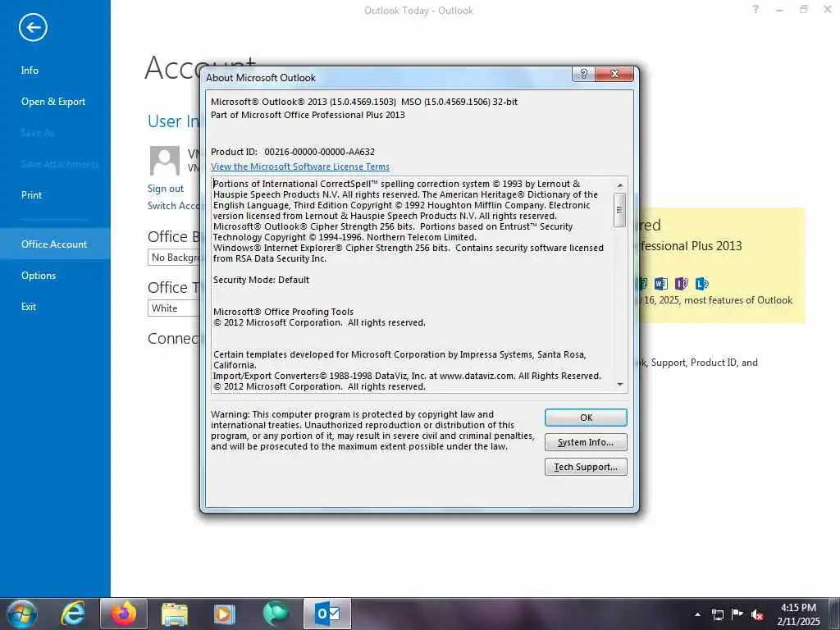
Task: Click the credits text scrollbar thumb
Action: point(620,209)
